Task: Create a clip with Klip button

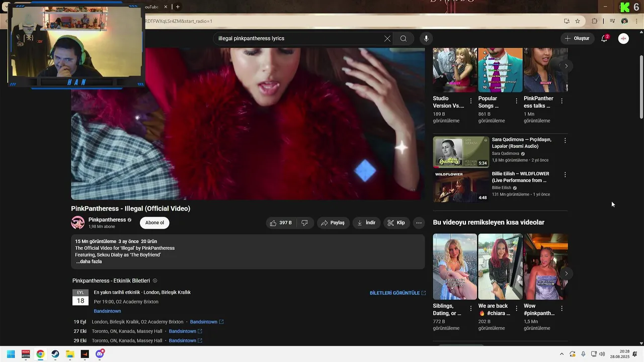Action: 396,223
